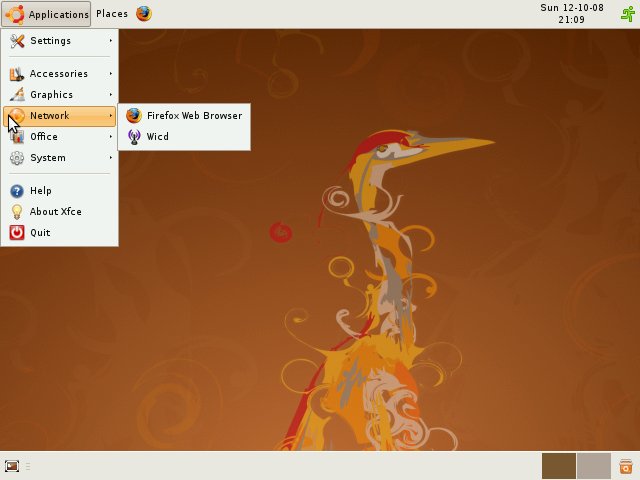
Task: Switch to the first brown workspace
Action: point(559,466)
